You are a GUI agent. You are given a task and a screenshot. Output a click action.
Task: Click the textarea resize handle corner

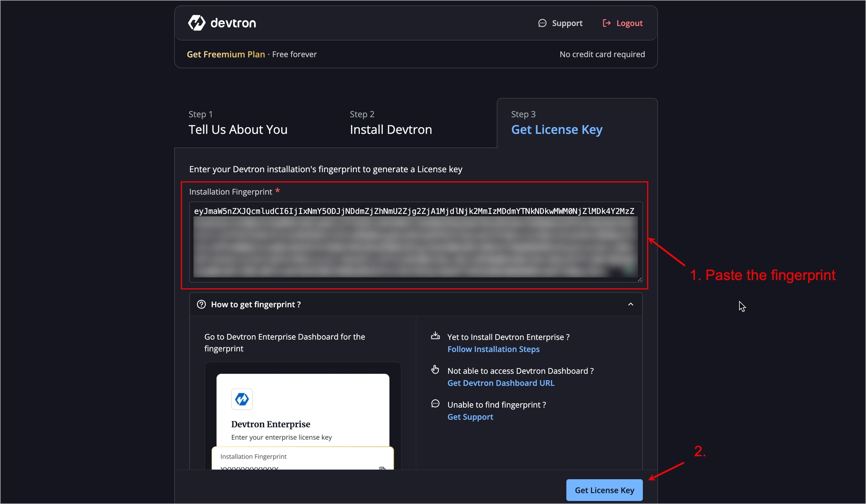point(640,279)
